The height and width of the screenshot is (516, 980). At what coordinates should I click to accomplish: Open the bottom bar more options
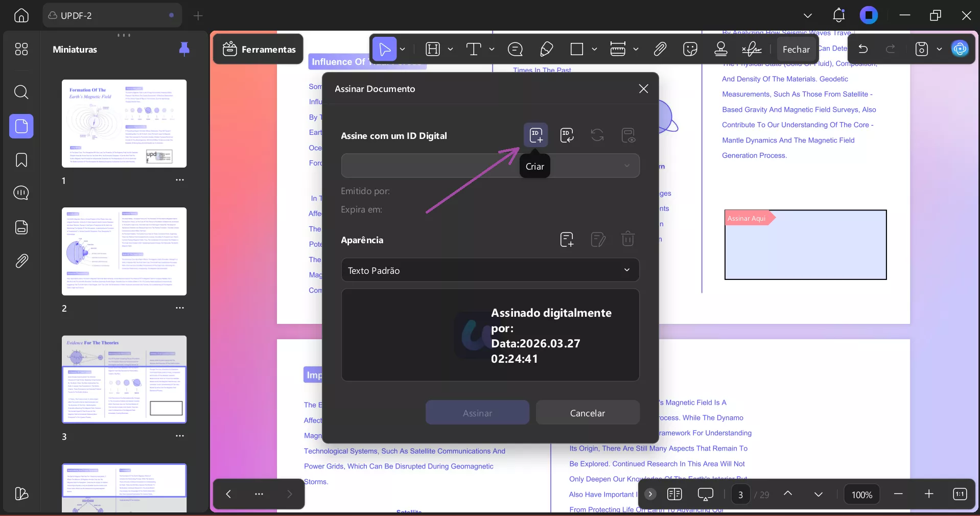pos(259,494)
